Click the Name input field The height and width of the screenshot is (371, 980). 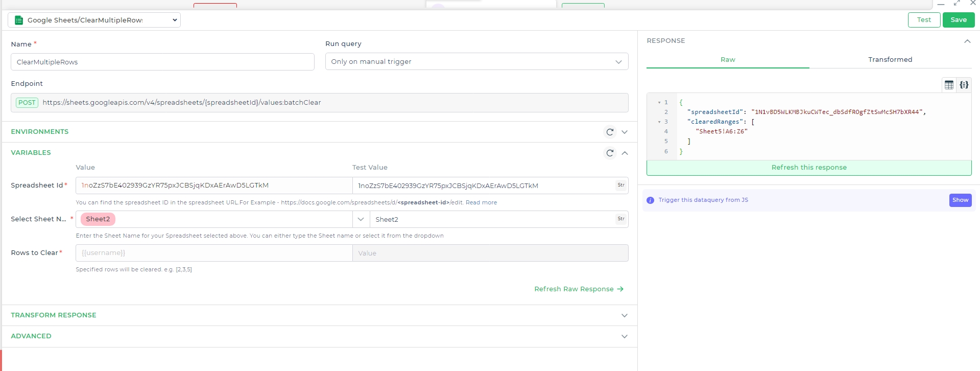(x=162, y=62)
